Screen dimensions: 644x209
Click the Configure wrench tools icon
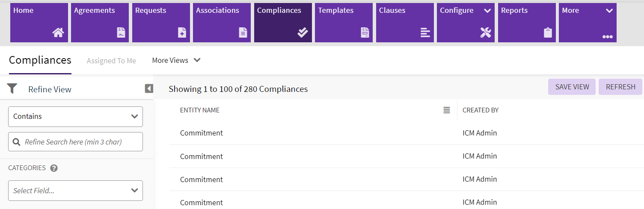pyautogui.click(x=486, y=33)
